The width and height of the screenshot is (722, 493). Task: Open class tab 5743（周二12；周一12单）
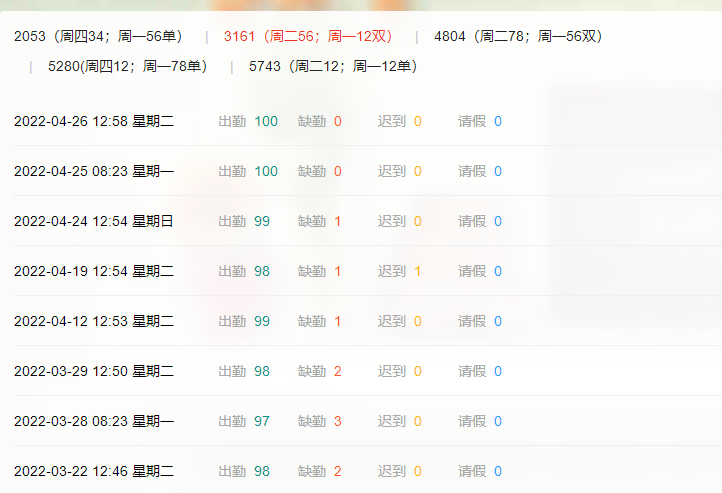point(333,67)
